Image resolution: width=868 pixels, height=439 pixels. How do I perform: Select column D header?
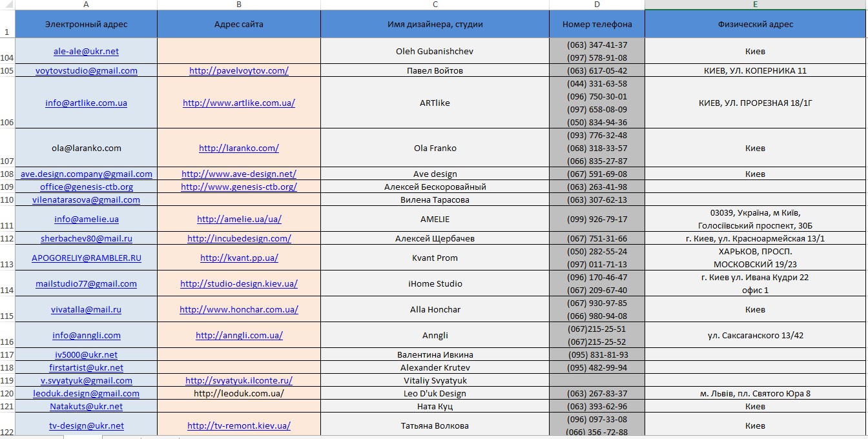(597, 5)
